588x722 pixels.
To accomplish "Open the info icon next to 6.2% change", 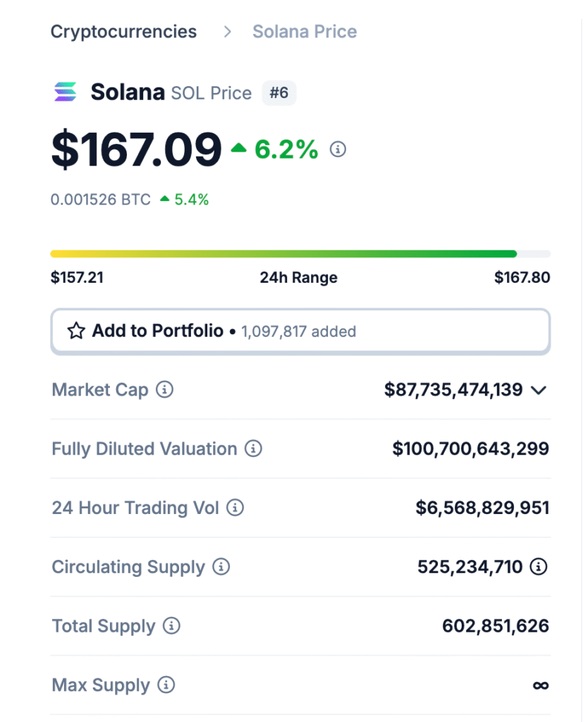I will coord(338,149).
